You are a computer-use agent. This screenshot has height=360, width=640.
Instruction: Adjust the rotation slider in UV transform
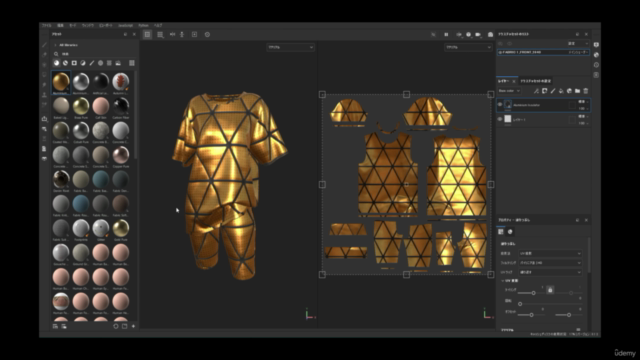point(520,304)
